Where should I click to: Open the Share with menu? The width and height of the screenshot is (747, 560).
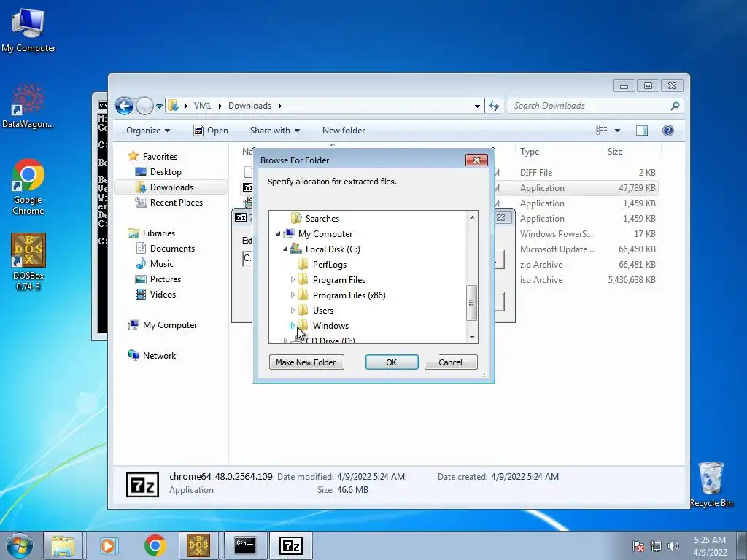point(275,131)
